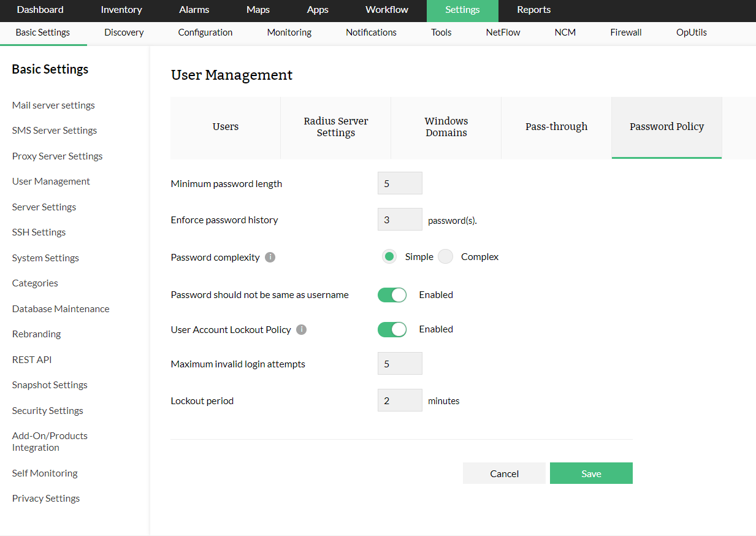Image resolution: width=756 pixels, height=536 pixels.
Task: Open the Radius Server Settings tab
Action: point(336,127)
